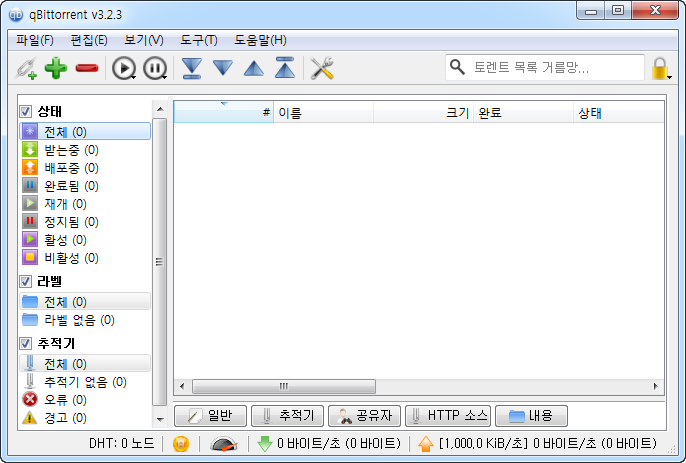Screen dimensions: 686x463
Task: Switch to the 일반 tab
Action: click(210, 415)
